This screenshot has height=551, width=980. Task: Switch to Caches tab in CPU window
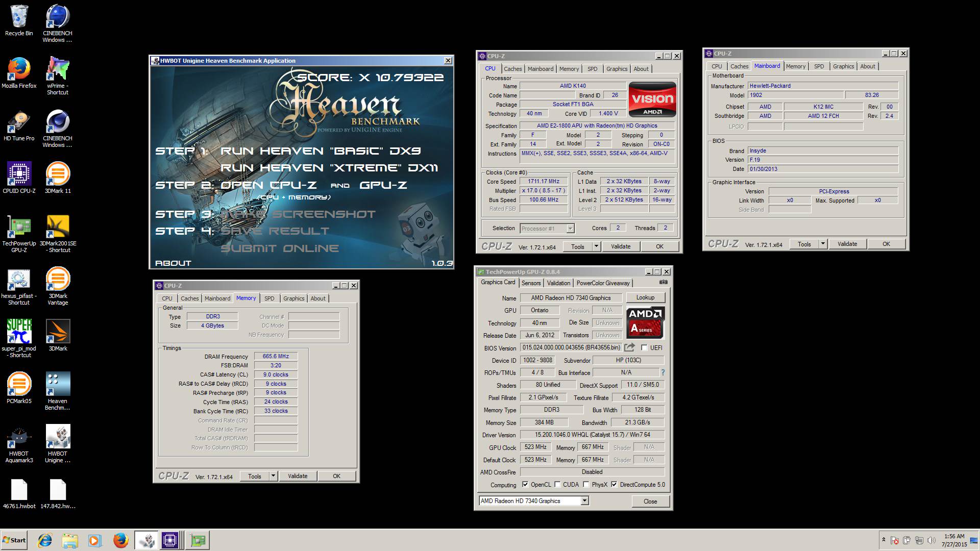tap(512, 69)
